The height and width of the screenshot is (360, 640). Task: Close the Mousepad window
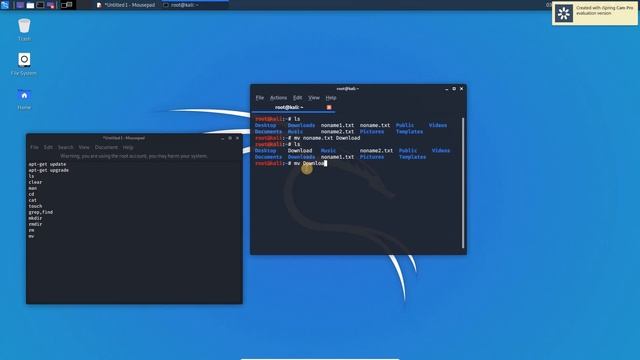coord(238,138)
